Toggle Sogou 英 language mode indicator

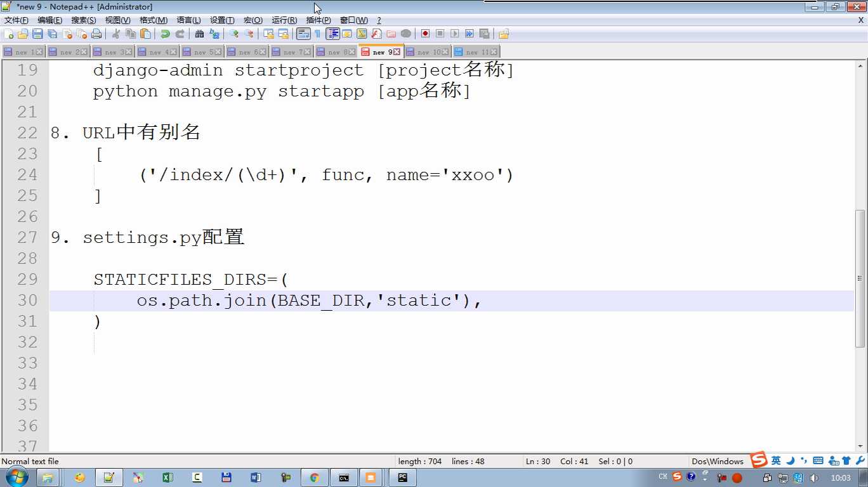(776, 461)
